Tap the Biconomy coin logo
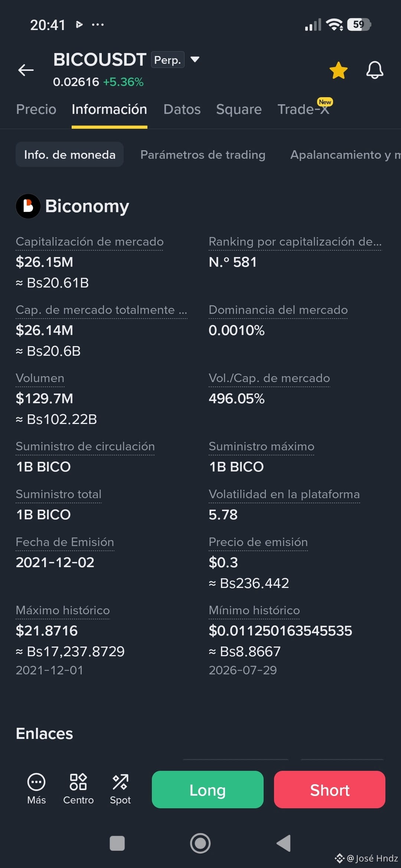 pyautogui.click(x=28, y=206)
